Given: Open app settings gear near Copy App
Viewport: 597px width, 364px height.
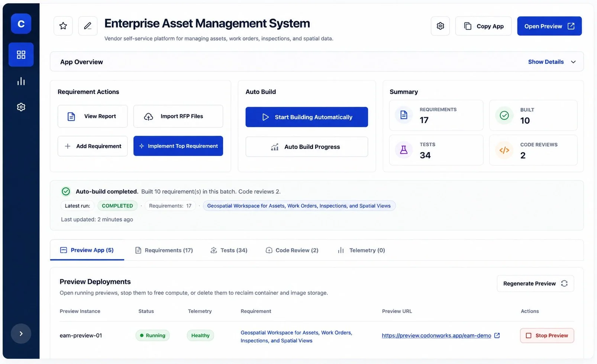Looking at the screenshot, I should (x=440, y=26).
